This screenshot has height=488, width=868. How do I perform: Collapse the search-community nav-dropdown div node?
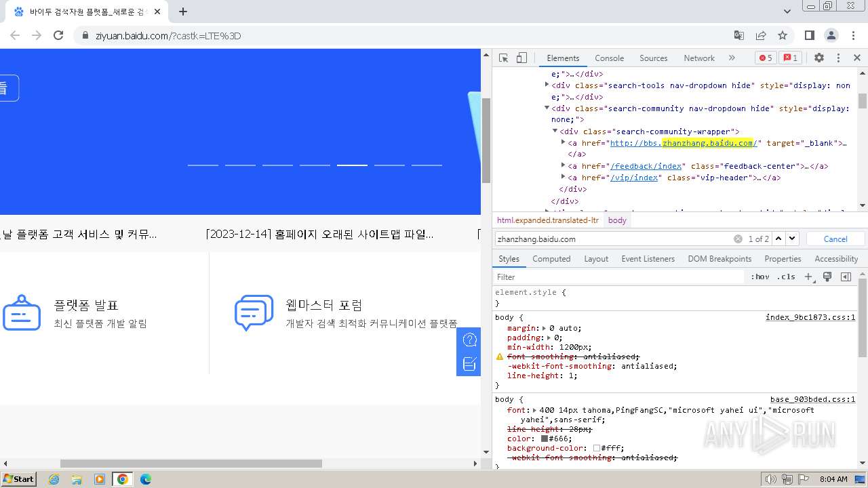547,108
